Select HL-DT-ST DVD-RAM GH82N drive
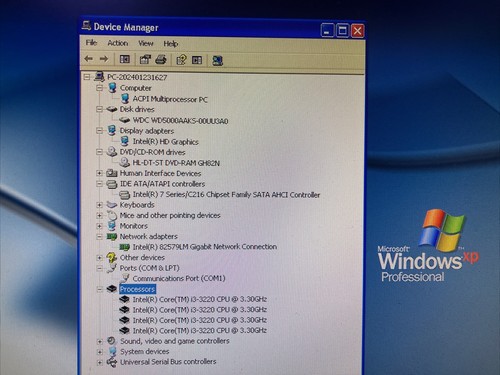 tap(176, 163)
